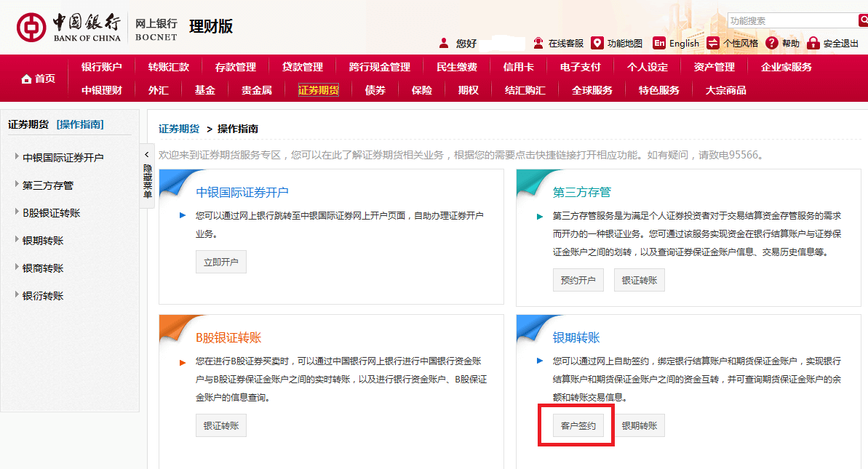Open the 全球服务 menu
The height and width of the screenshot is (469, 868).
(592, 90)
